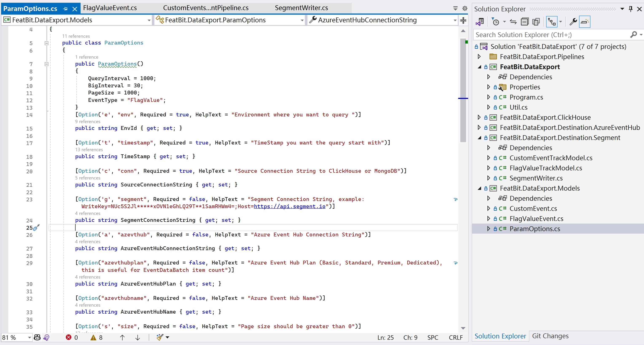Go to next issue down arrow
This screenshot has width=644, height=345.
[x=137, y=337]
